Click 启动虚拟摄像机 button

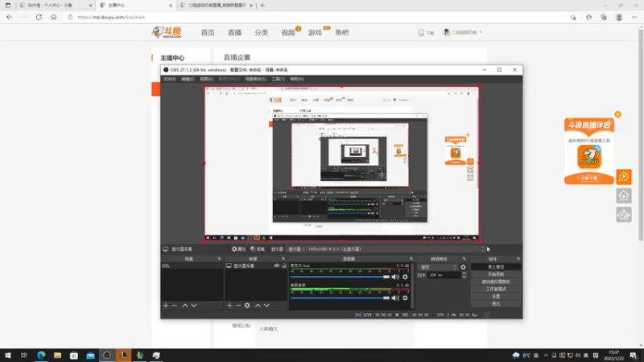tap(496, 282)
